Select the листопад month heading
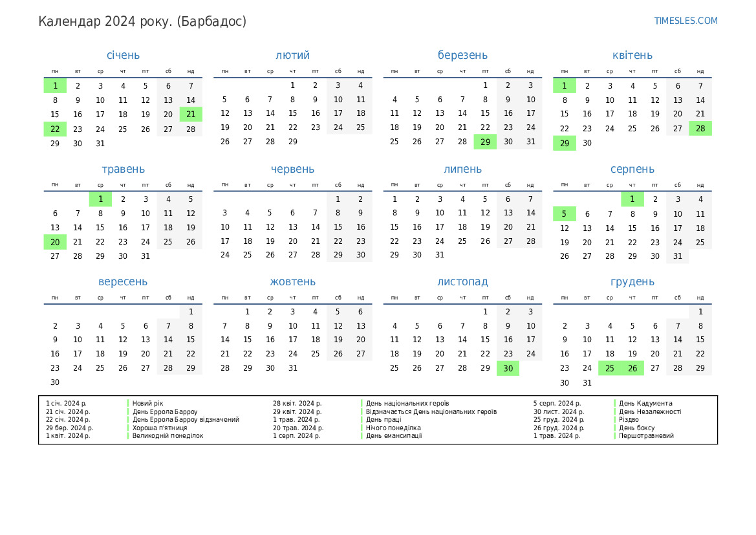The width and height of the screenshot is (756, 535). pos(462,281)
